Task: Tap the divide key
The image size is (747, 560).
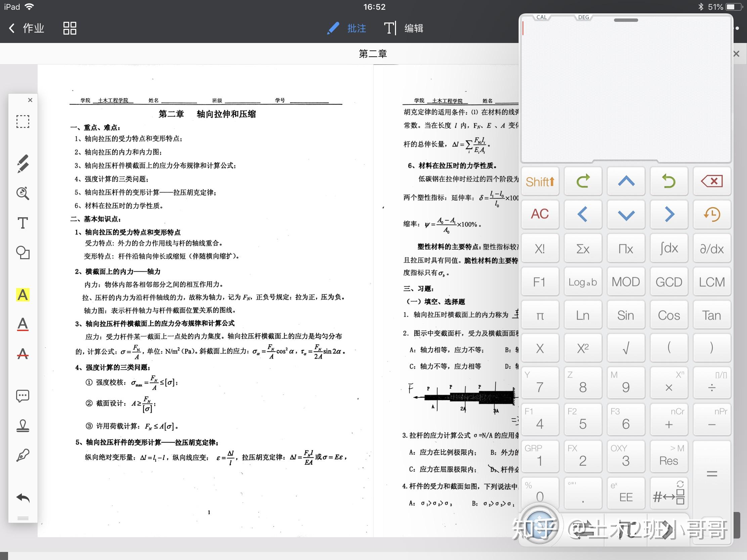Action: coord(712,383)
